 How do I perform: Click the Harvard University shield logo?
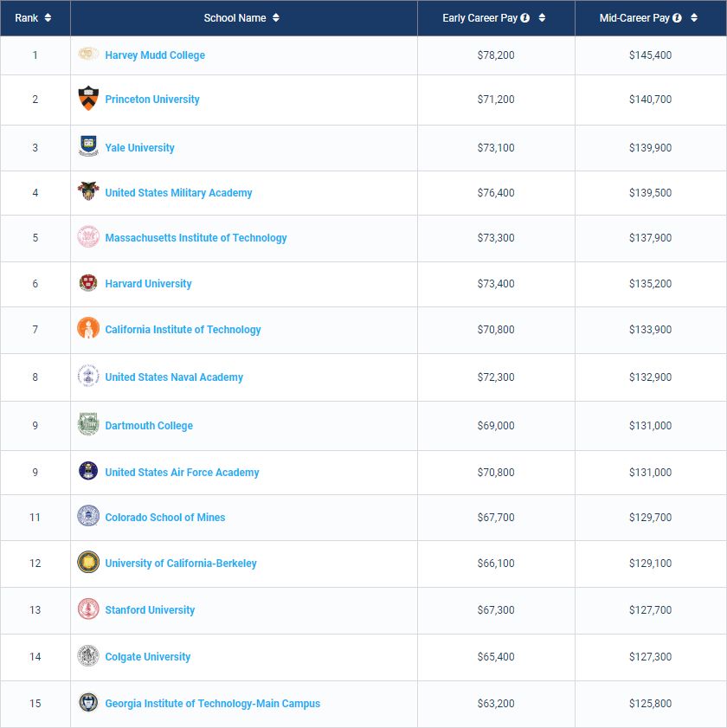(88, 282)
